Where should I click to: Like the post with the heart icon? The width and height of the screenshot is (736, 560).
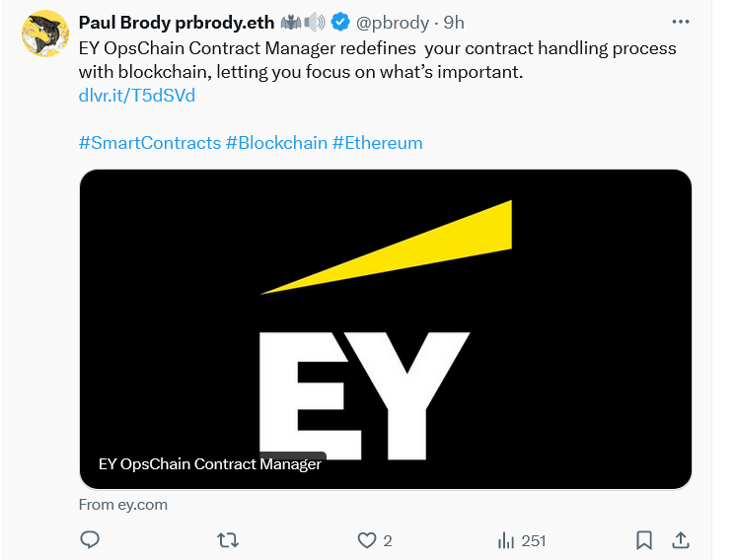[367, 540]
